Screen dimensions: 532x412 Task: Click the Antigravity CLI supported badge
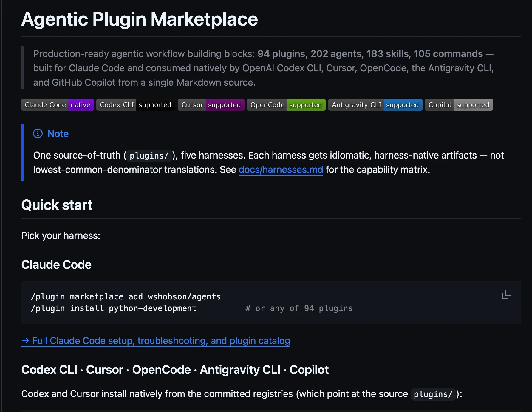point(375,105)
